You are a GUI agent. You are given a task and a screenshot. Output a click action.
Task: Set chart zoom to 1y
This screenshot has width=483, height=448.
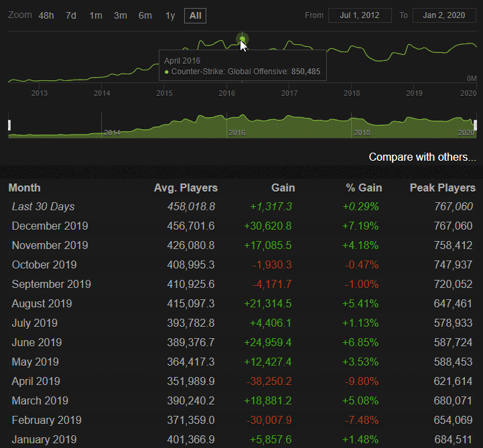click(x=170, y=15)
